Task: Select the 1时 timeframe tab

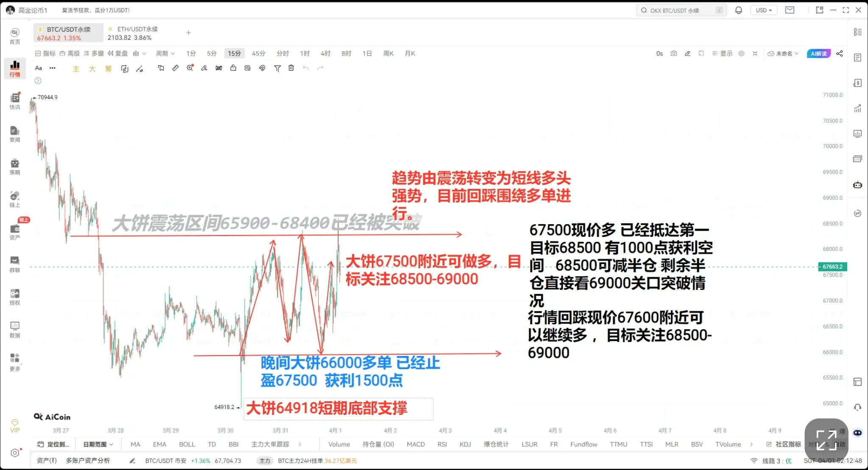Action: 305,53
